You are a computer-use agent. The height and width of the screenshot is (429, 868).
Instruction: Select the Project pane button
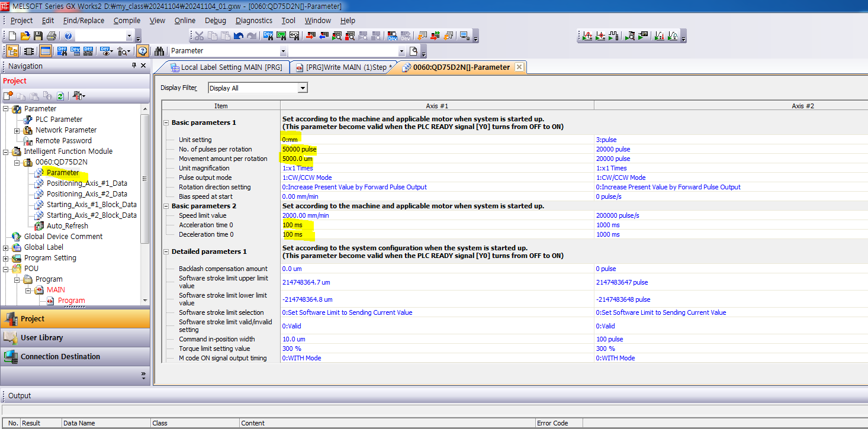pyautogui.click(x=75, y=319)
